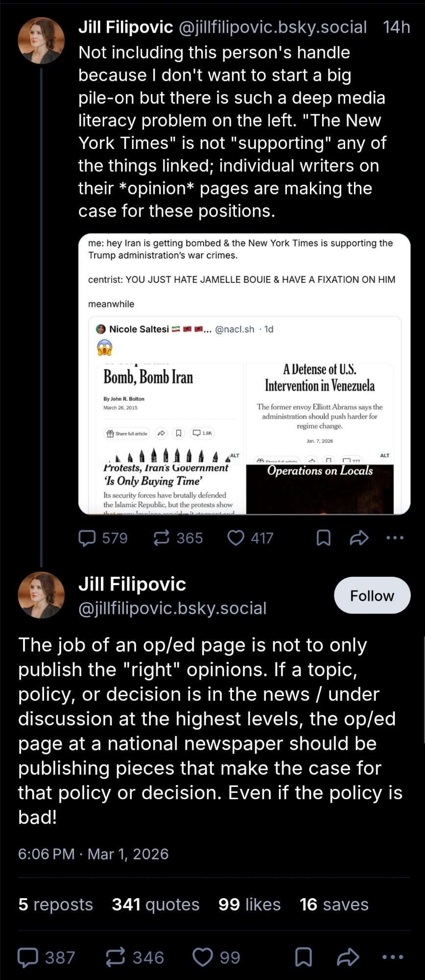Image resolution: width=425 pixels, height=980 pixels.
Task: Follow Jill Filipovic
Action: pos(372,595)
